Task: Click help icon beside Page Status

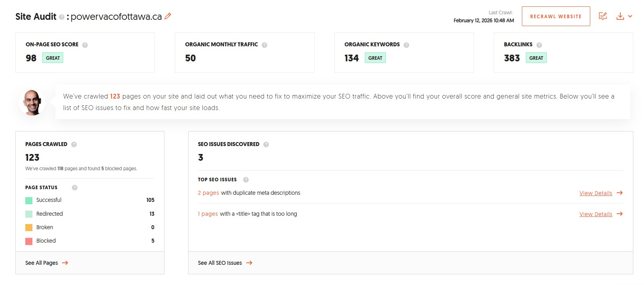Action: 75,188
